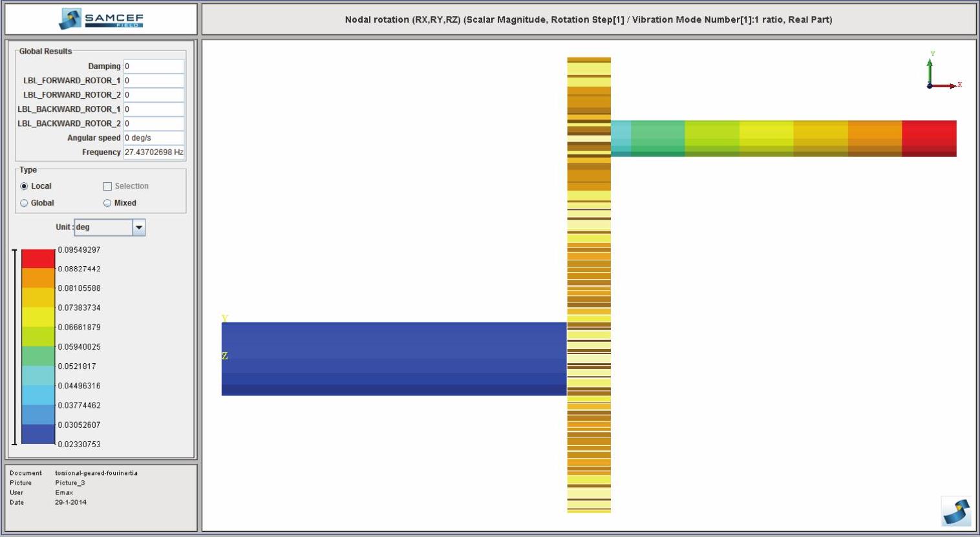980x537 pixels.
Task: Click the Damping value field
Action: tap(154, 67)
